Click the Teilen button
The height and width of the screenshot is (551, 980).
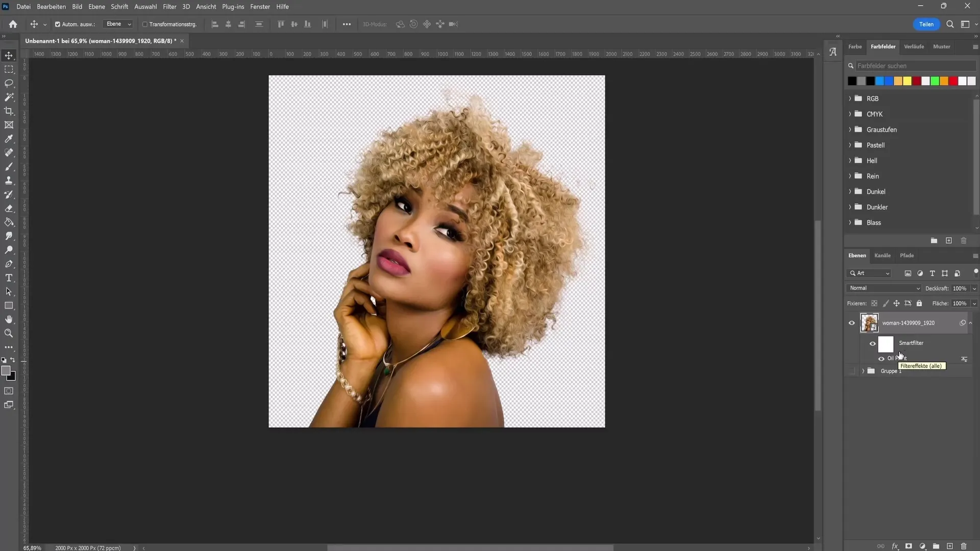(927, 24)
